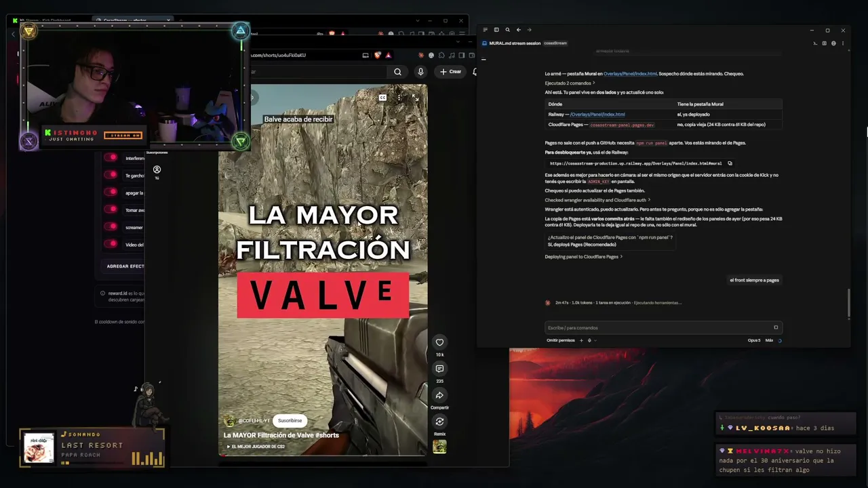868x488 pixels.
Task: Toggle the 'Interferen...' effect switch
Action: pyautogui.click(x=111, y=158)
